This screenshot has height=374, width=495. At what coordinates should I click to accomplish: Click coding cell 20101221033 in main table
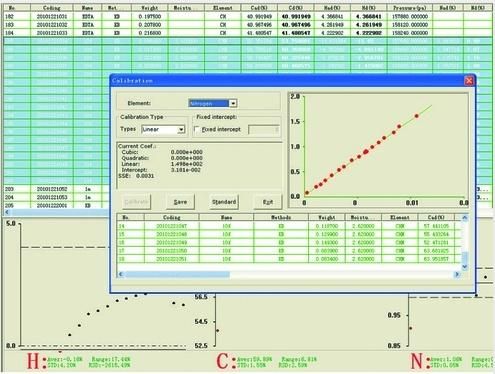pyautogui.click(x=52, y=33)
